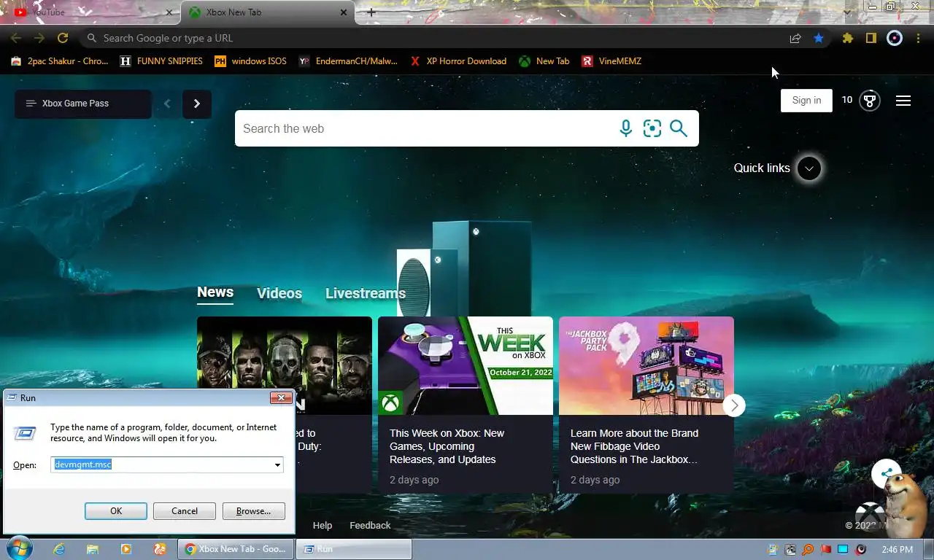Select the Xbox New Tab browser tab
Image resolution: width=934 pixels, height=560 pixels.
tap(267, 12)
